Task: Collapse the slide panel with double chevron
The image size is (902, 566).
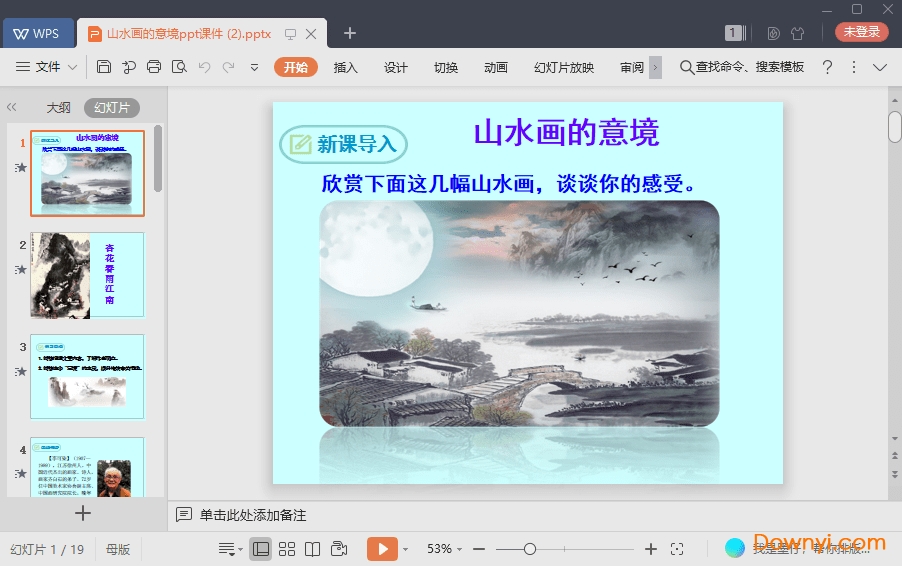Action: point(12,107)
